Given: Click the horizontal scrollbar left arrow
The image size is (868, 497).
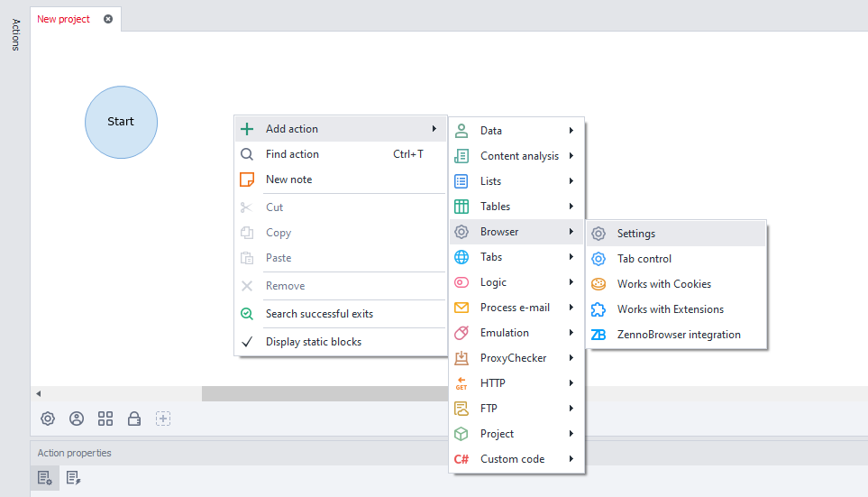Looking at the screenshot, I should tap(38, 393).
